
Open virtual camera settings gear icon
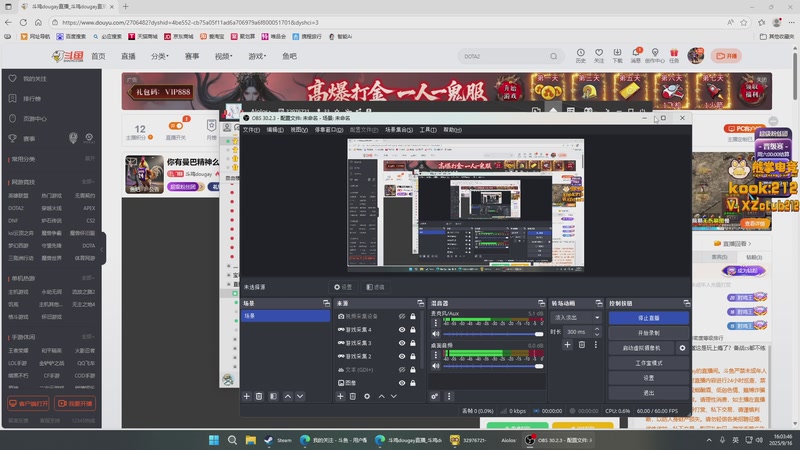tap(682, 348)
